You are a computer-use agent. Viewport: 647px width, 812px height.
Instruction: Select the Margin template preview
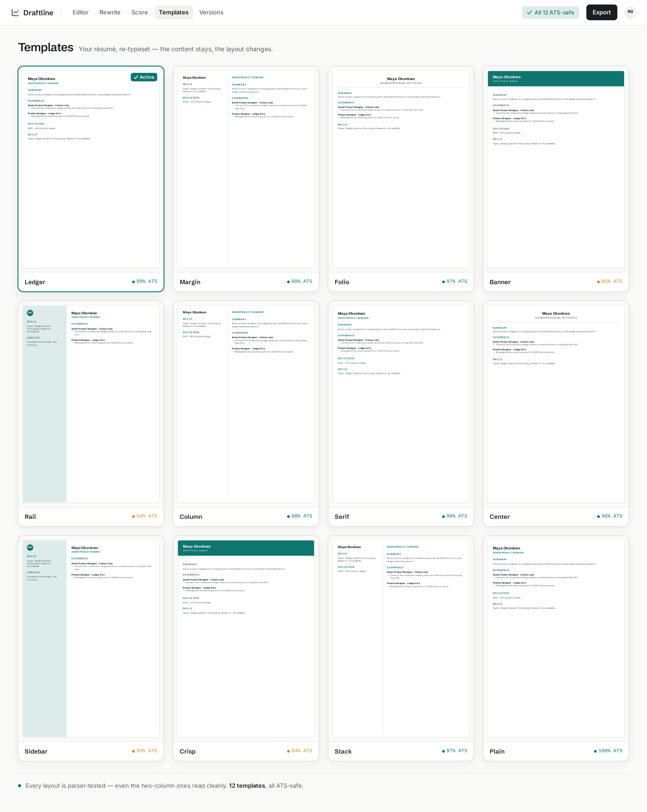click(x=246, y=170)
